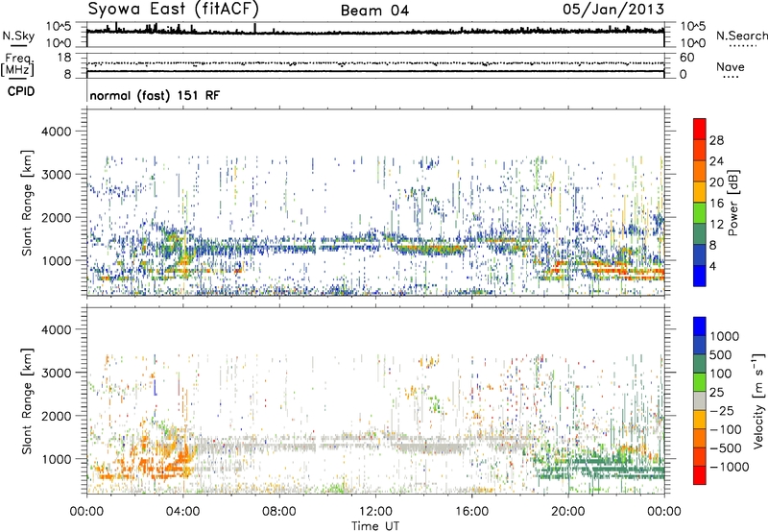Viewport: 768px width, 532px height.
Task: Click the N.Sky noise trace in top panel
Action: pyautogui.click(x=375, y=32)
